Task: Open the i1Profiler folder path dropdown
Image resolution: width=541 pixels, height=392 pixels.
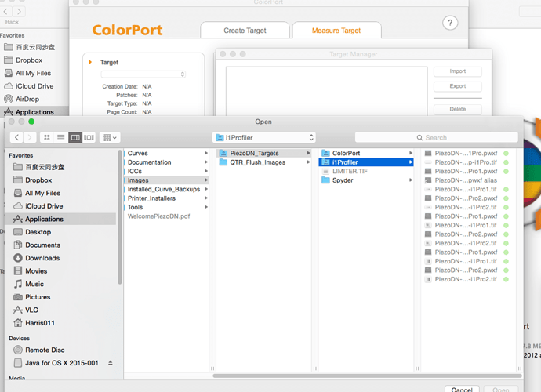Action: pyautogui.click(x=263, y=138)
